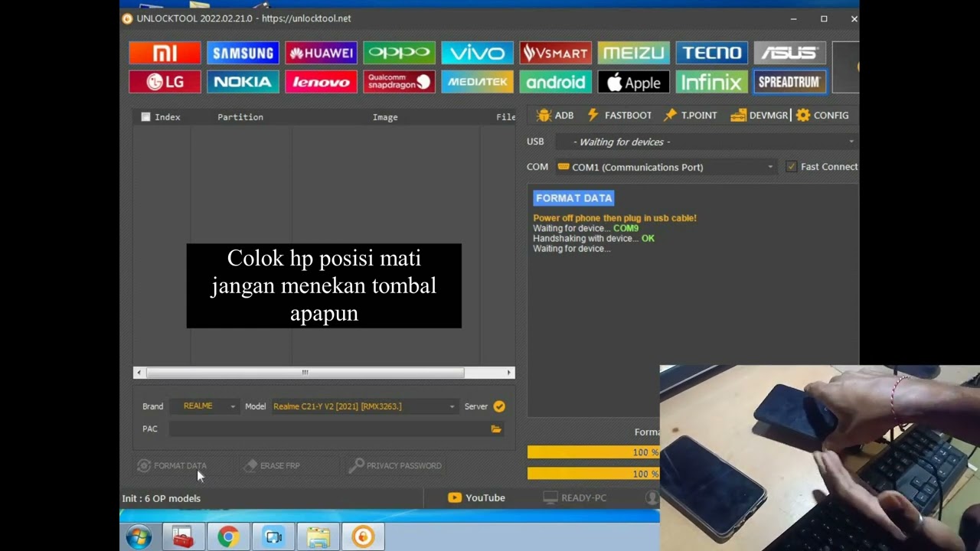Open the T.POINT tab
The image size is (980, 551).
coord(691,116)
